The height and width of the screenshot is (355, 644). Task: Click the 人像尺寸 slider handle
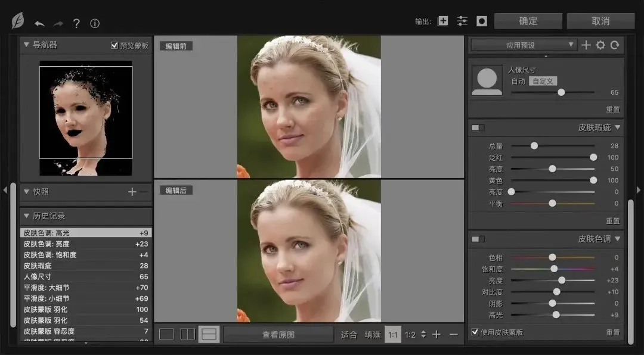[x=561, y=92]
